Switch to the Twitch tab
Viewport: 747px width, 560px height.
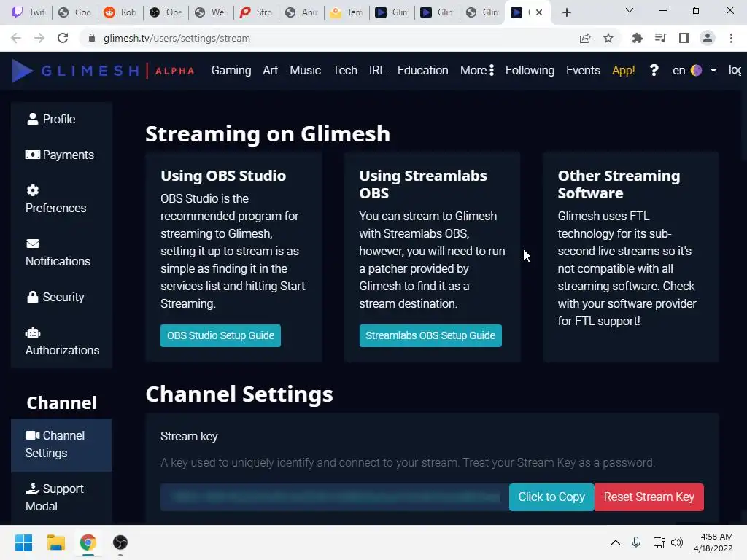pyautogui.click(x=28, y=12)
